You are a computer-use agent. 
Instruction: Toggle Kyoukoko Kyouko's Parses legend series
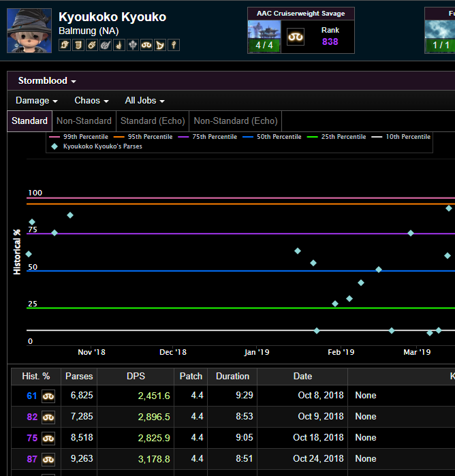pos(97,146)
